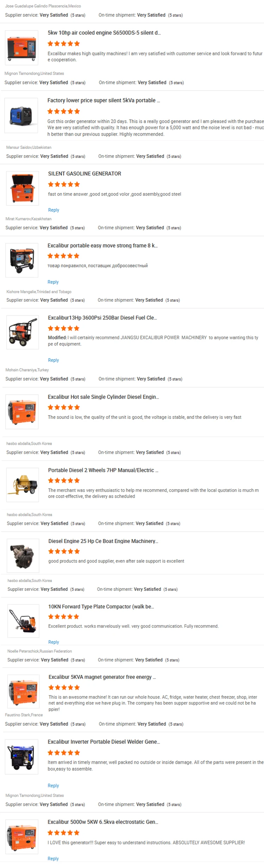Click the star rating under SILENT GASOLINE GENERATOR

tap(64, 184)
